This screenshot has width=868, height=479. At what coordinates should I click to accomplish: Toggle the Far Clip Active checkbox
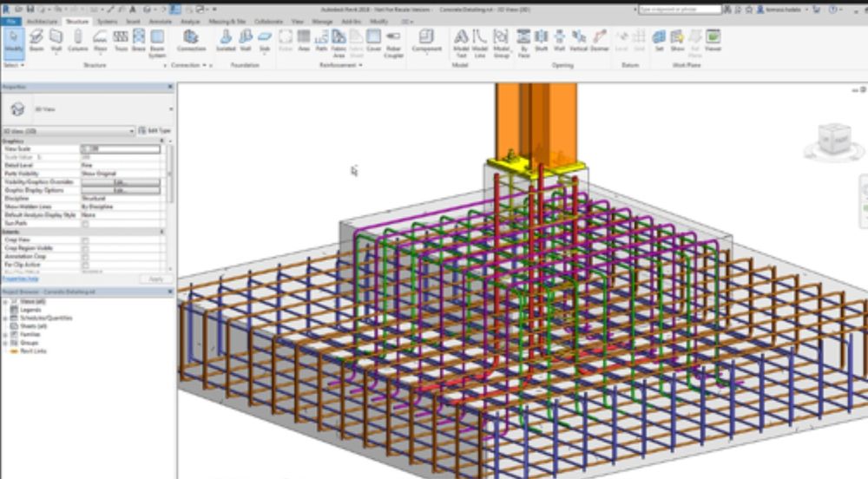coord(85,265)
